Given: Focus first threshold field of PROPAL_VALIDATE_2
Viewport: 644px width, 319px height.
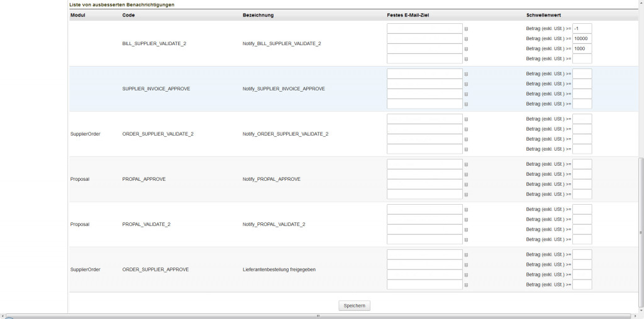Looking at the screenshot, I should pyautogui.click(x=582, y=209).
